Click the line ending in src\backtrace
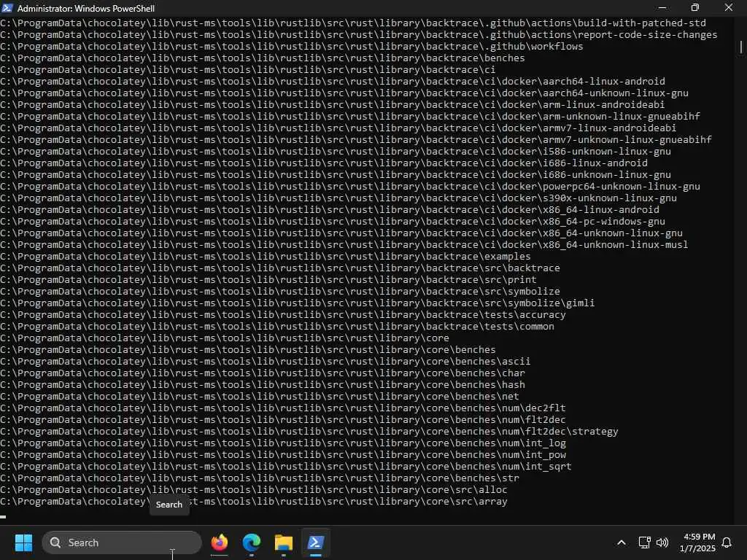This screenshot has height=560, width=747. [280, 268]
